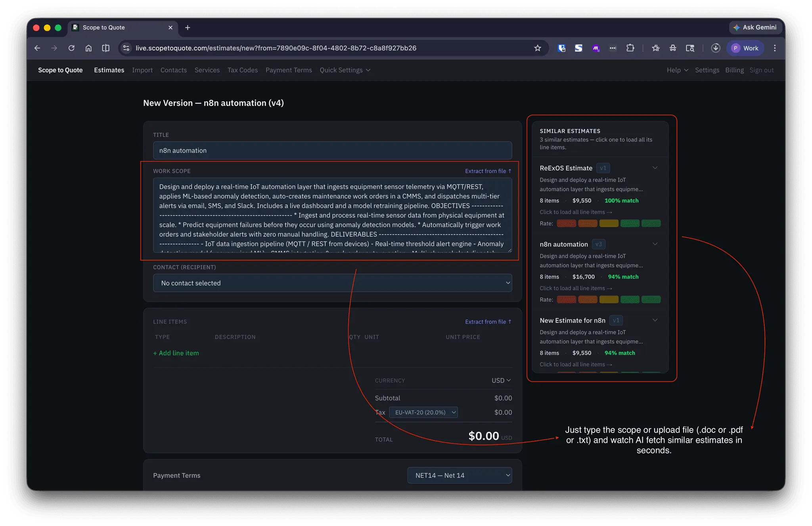Open a new browser tab
The height and width of the screenshot is (526, 812).
pyautogui.click(x=188, y=27)
